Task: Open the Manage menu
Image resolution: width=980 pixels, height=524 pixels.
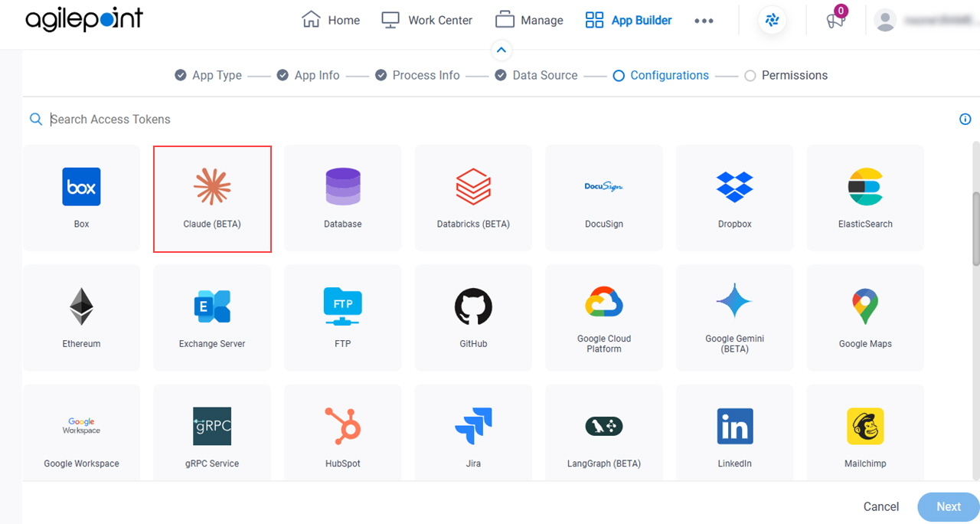Action: point(529,21)
